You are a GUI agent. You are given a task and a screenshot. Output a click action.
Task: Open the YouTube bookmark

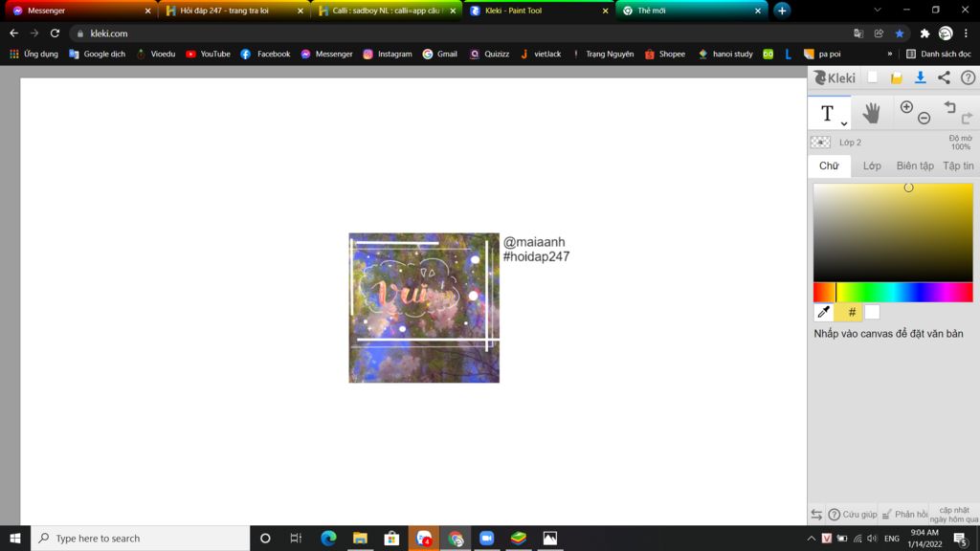pos(208,54)
